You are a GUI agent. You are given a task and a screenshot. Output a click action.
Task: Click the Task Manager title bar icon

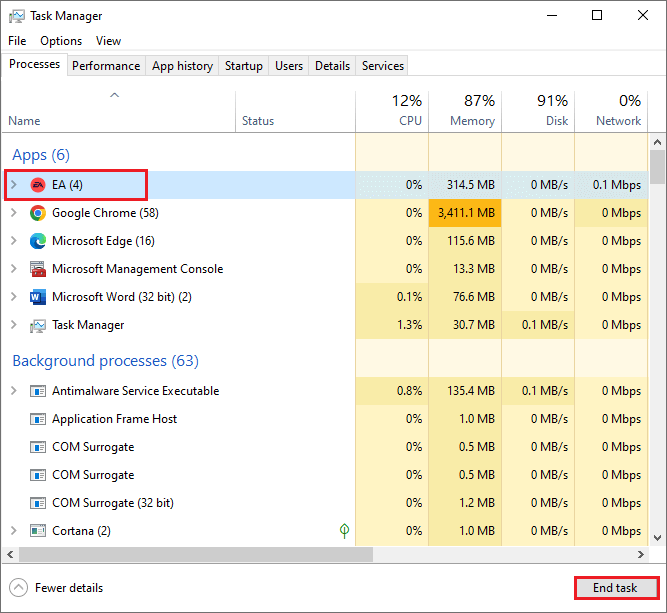click(17, 16)
